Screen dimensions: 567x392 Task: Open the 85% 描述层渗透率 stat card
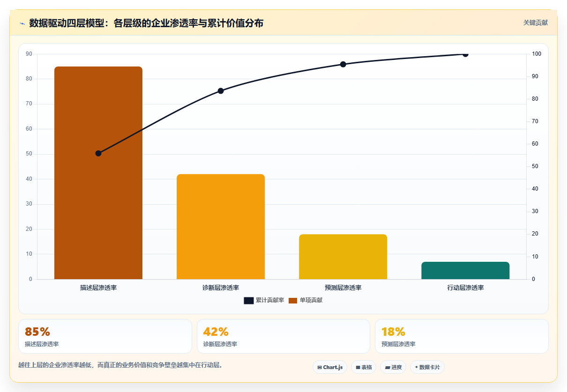point(105,336)
